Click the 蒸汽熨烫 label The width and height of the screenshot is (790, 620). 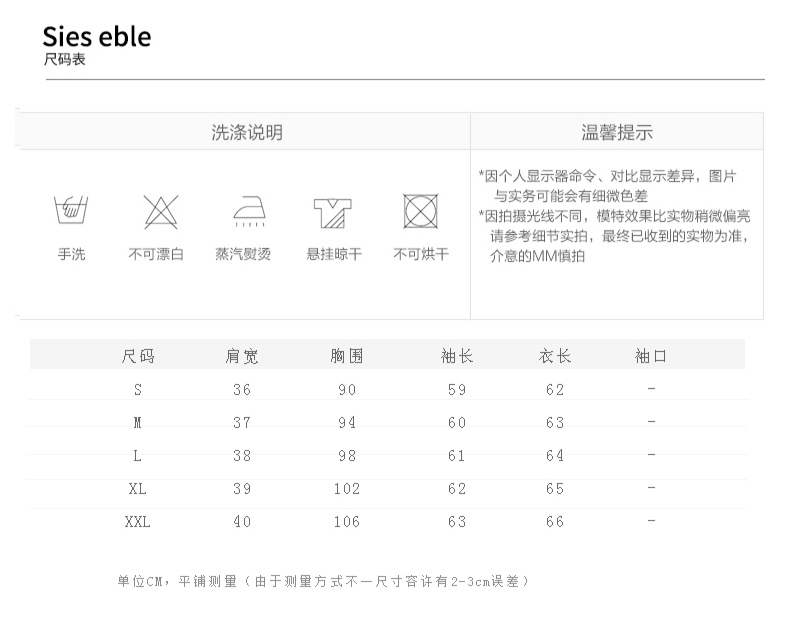click(x=243, y=254)
